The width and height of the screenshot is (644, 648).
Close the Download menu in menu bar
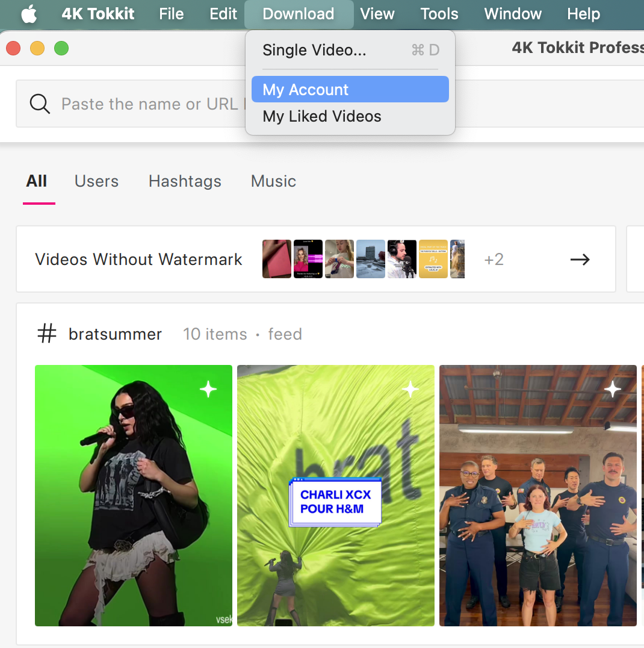[x=299, y=14]
